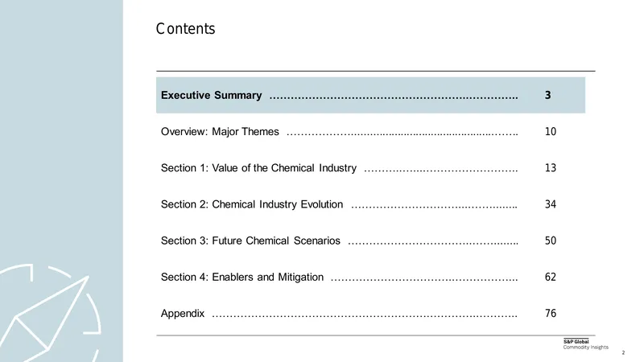This screenshot has width=644, height=362.
Task: Click the Contents heading
Action: (x=186, y=29)
